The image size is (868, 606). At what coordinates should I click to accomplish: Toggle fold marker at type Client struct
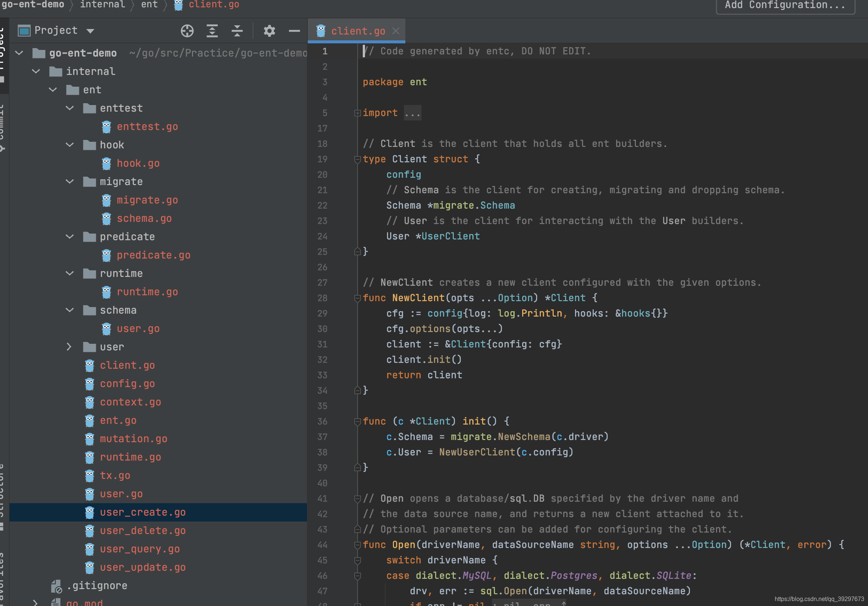click(357, 159)
